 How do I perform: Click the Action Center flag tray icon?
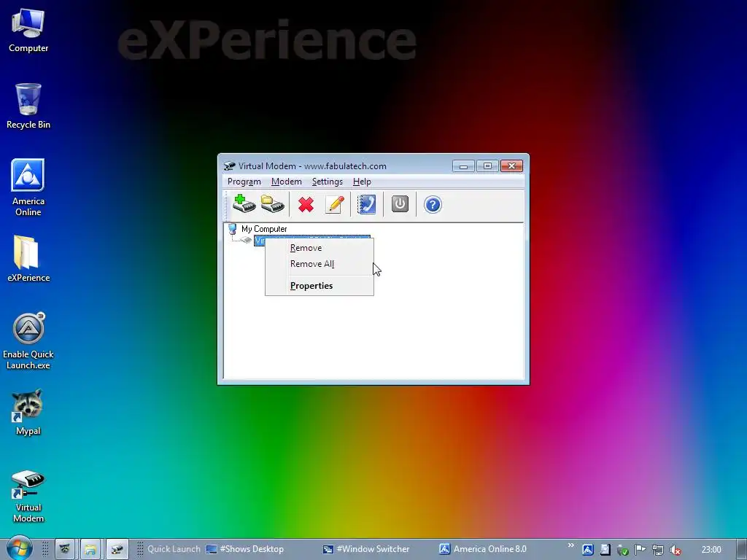640,550
